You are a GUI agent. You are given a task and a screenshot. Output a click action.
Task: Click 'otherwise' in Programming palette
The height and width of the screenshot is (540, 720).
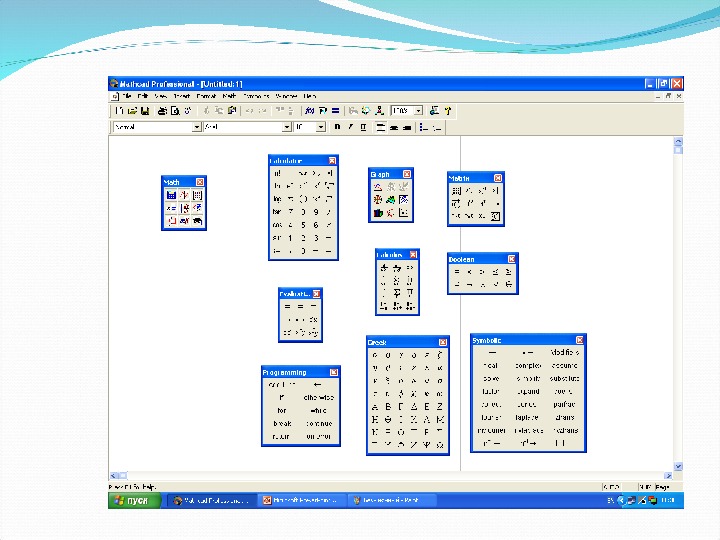(x=319, y=398)
